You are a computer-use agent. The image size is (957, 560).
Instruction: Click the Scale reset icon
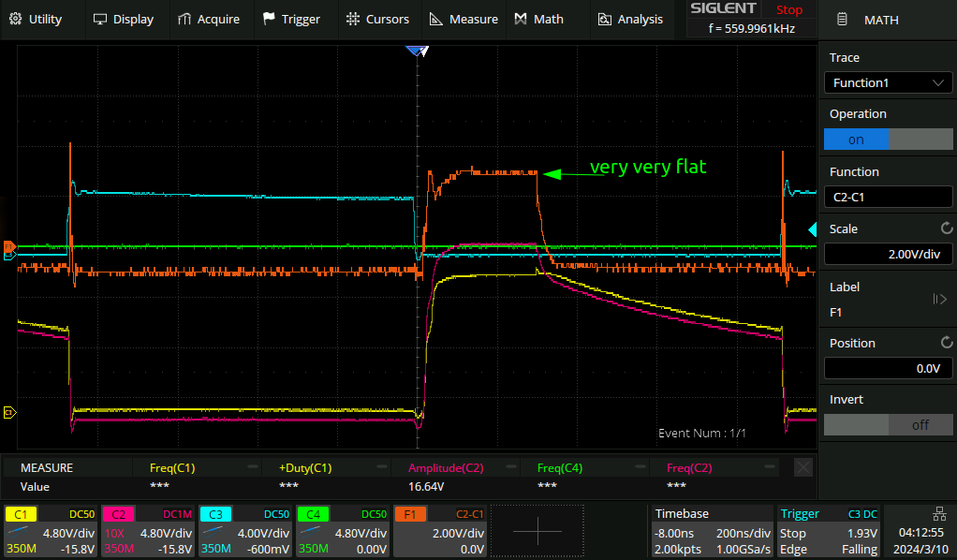click(x=946, y=228)
